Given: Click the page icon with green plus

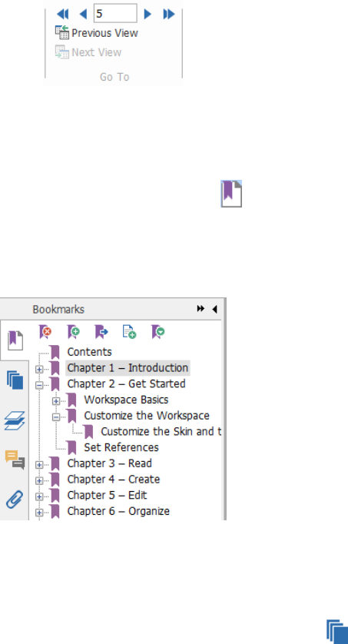Looking at the screenshot, I should (x=129, y=331).
